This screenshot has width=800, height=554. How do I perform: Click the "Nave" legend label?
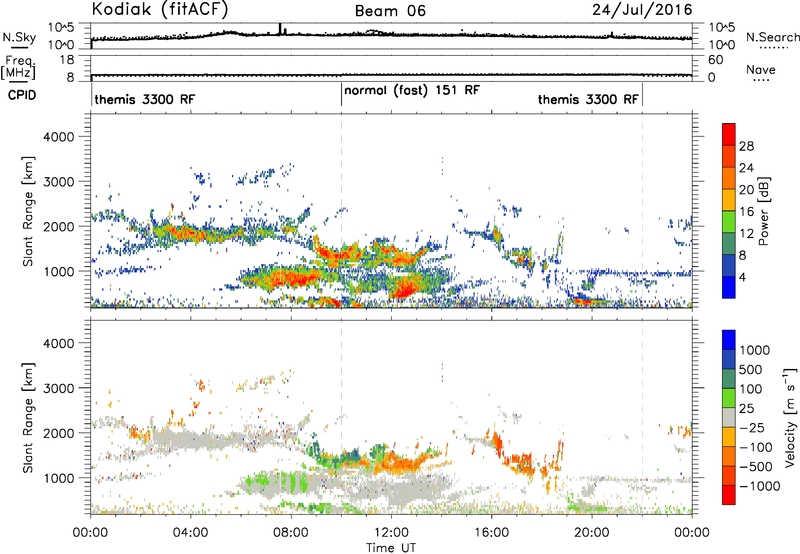[761, 69]
